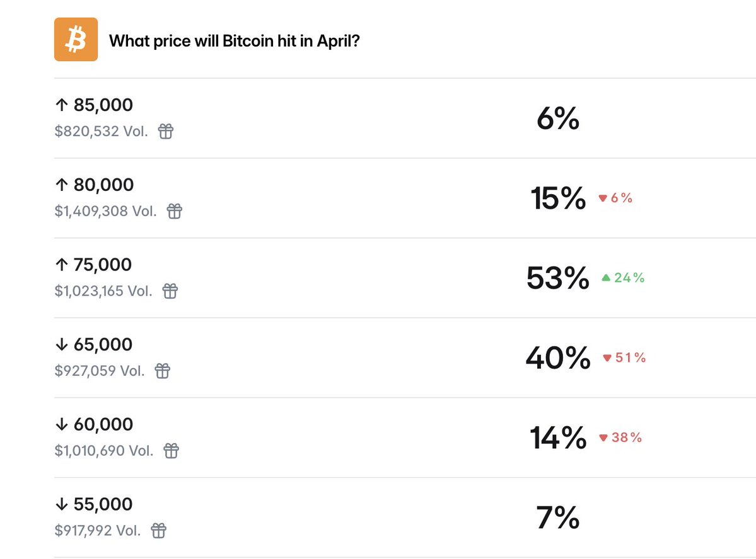
Task: Click the gift icon beside $1,409,308 Vol.
Action: pyautogui.click(x=174, y=212)
